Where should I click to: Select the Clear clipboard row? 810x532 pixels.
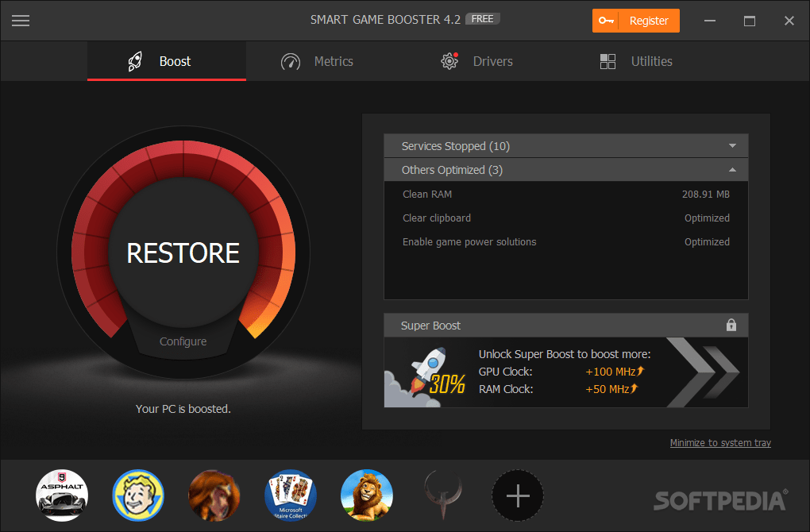point(566,218)
